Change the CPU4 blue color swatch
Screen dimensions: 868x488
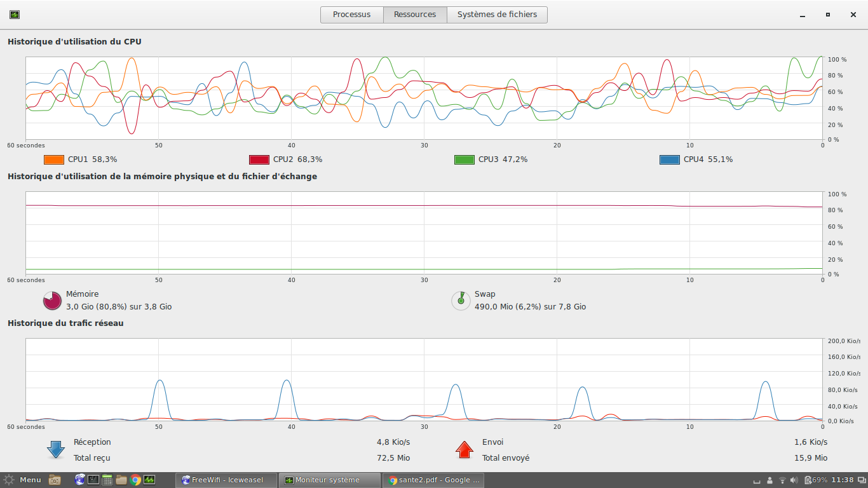pyautogui.click(x=670, y=159)
